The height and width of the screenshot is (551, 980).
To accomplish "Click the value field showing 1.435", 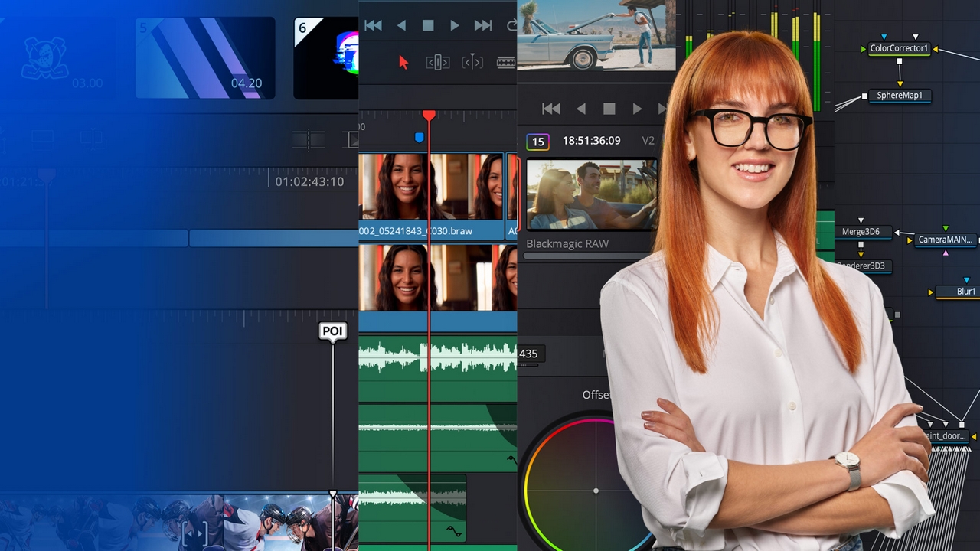I will pyautogui.click(x=531, y=354).
